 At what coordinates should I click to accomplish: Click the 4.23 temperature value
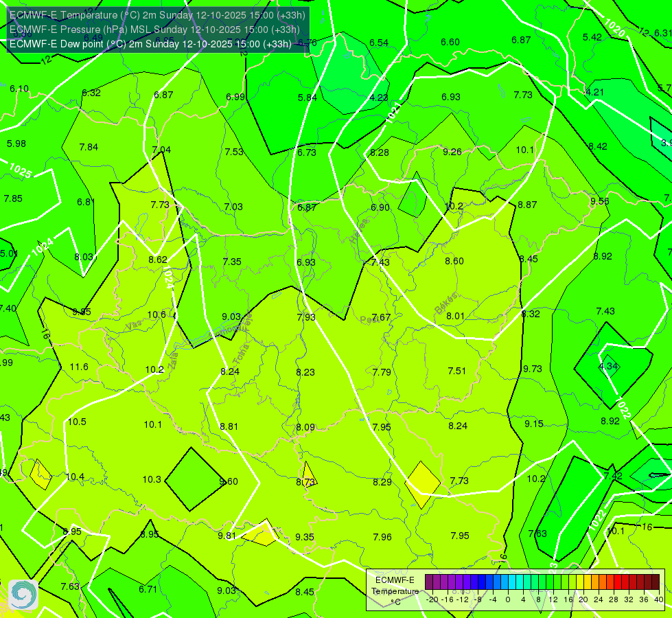[379, 98]
